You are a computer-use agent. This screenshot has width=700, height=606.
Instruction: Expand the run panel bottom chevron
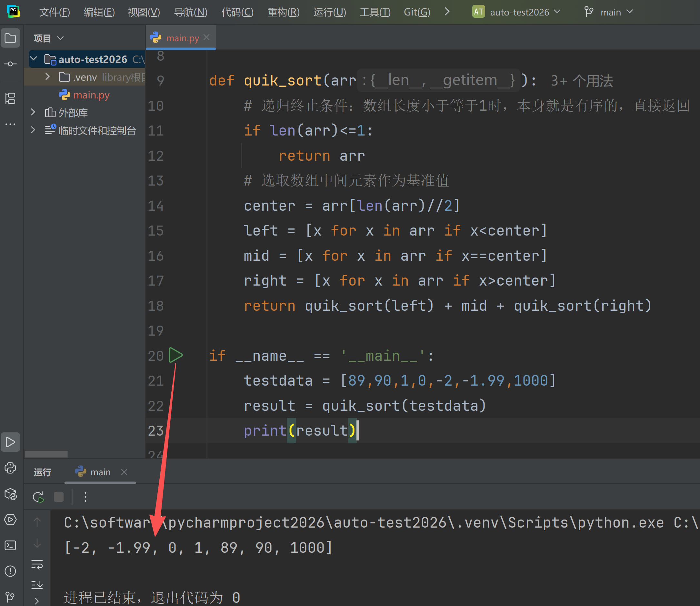[x=37, y=601]
